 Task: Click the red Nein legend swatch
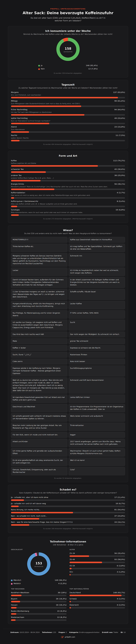[x=39, y=69]
